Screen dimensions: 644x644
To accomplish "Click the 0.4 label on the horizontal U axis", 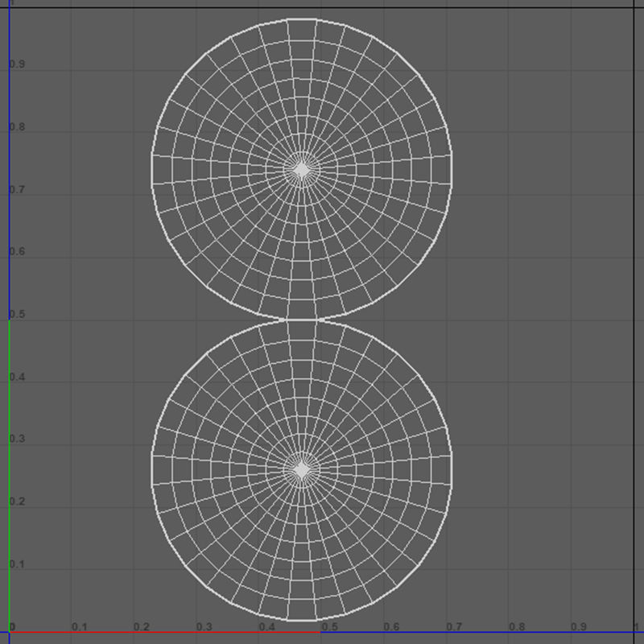I will coord(267,627).
